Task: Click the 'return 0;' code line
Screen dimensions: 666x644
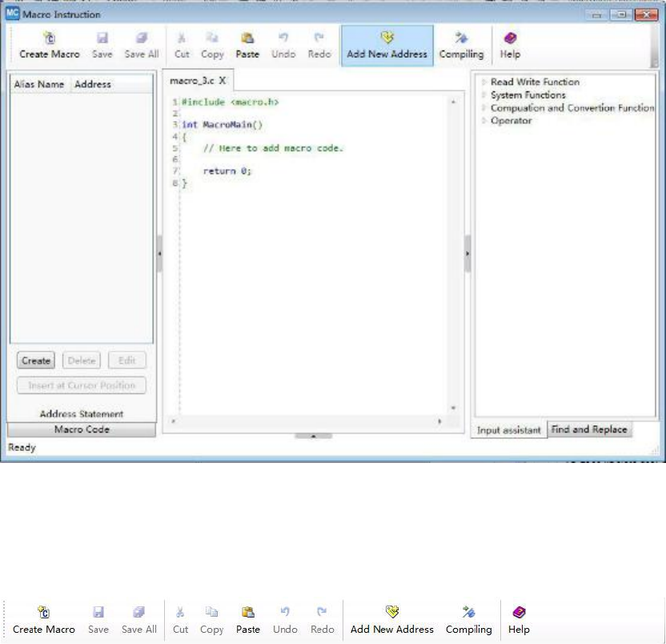Action: 227,171
